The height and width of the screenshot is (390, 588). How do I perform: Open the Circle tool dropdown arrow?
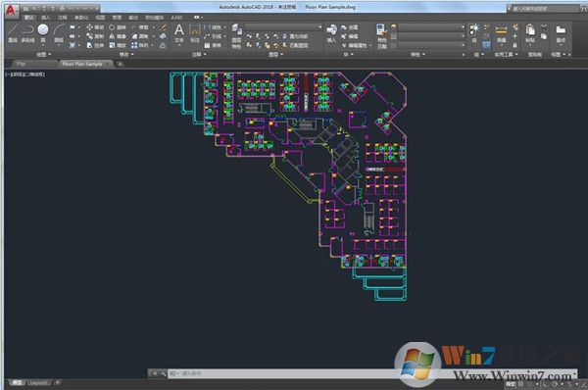click(x=43, y=45)
